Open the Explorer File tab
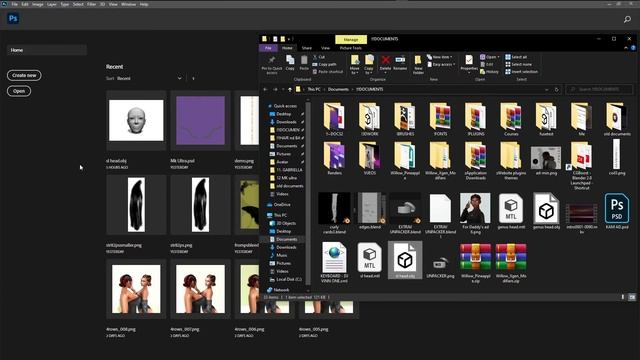This screenshot has height=360, width=640. 268,48
